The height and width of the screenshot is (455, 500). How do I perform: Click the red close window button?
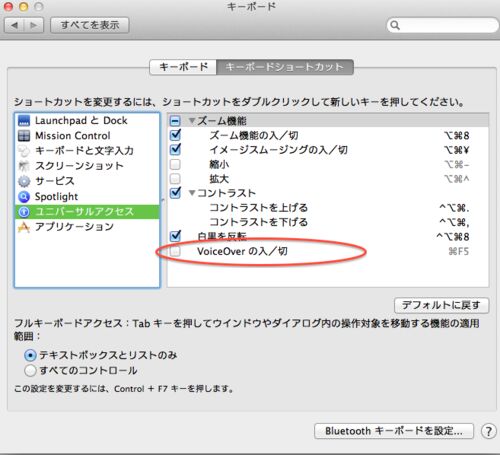click(x=8, y=6)
